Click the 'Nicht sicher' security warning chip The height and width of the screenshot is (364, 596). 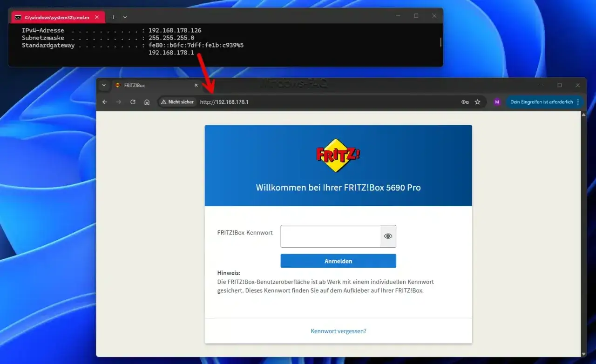[177, 102]
